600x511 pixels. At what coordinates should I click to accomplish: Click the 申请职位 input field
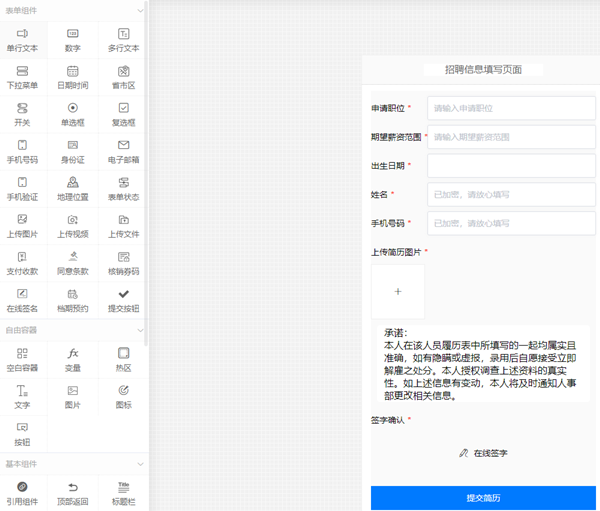511,108
